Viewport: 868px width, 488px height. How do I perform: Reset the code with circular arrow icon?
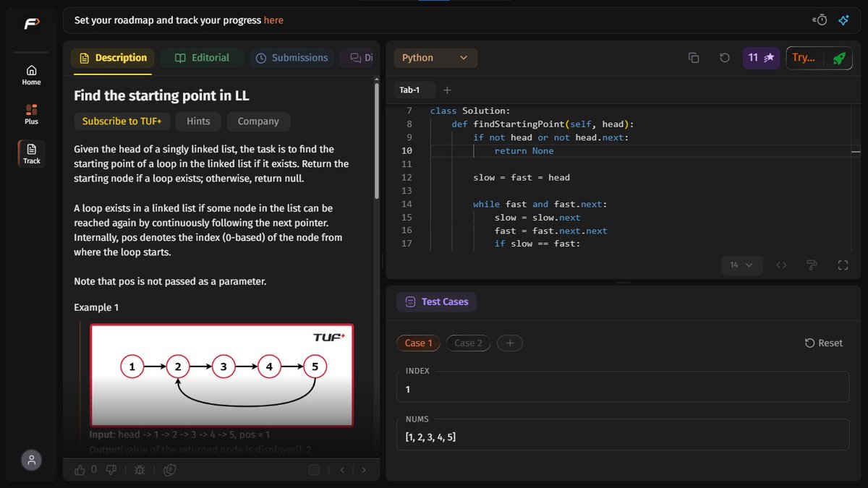(x=724, y=58)
